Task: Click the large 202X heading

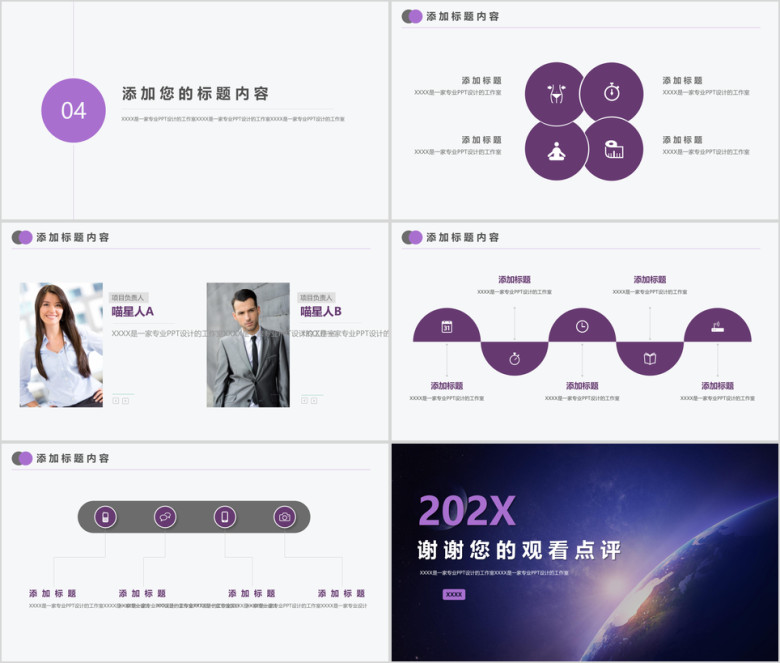Action: point(467,510)
